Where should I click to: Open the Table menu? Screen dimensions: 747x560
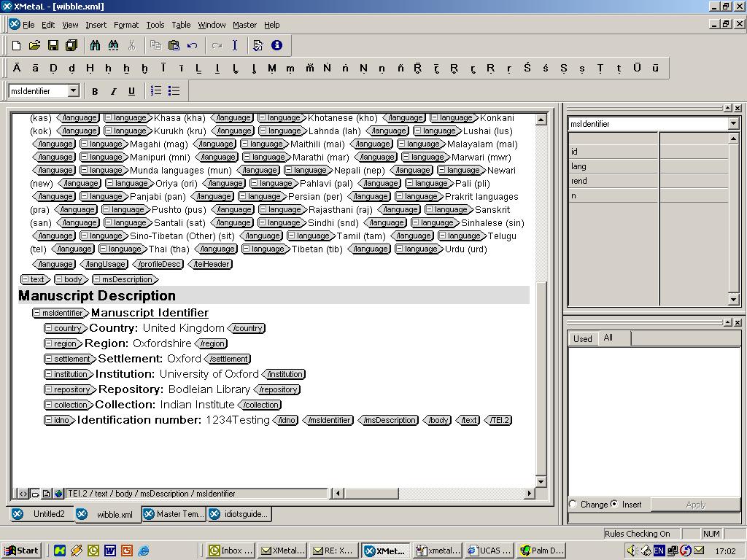click(181, 25)
